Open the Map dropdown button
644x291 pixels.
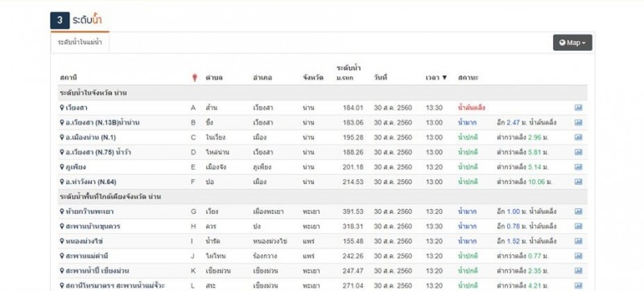click(x=572, y=43)
